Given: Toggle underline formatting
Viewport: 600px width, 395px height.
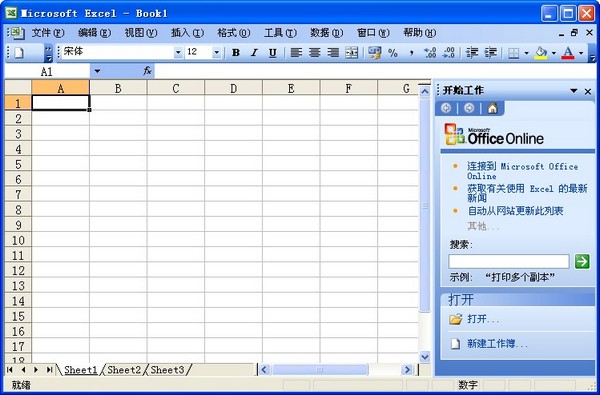Looking at the screenshot, I should [272, 53].
